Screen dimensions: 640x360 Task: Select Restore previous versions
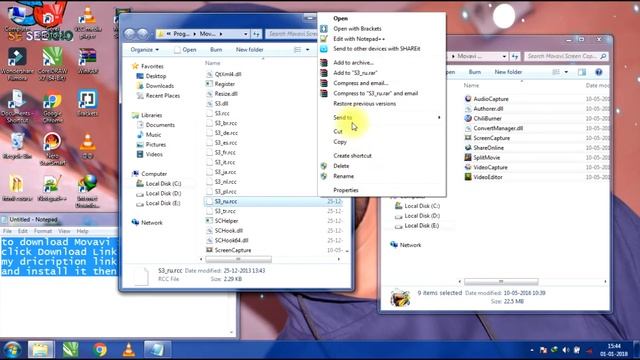[364, 104]
